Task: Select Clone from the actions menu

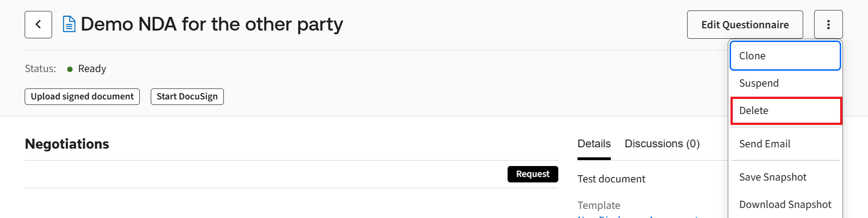Action: pyautogui.click(x=785, y=56)
